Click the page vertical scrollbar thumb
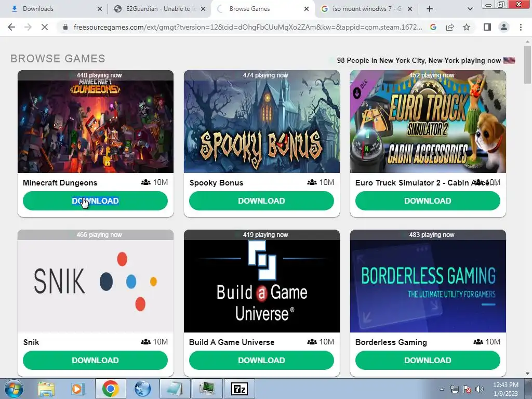This screenshot has width=532, height=399. 528,64
